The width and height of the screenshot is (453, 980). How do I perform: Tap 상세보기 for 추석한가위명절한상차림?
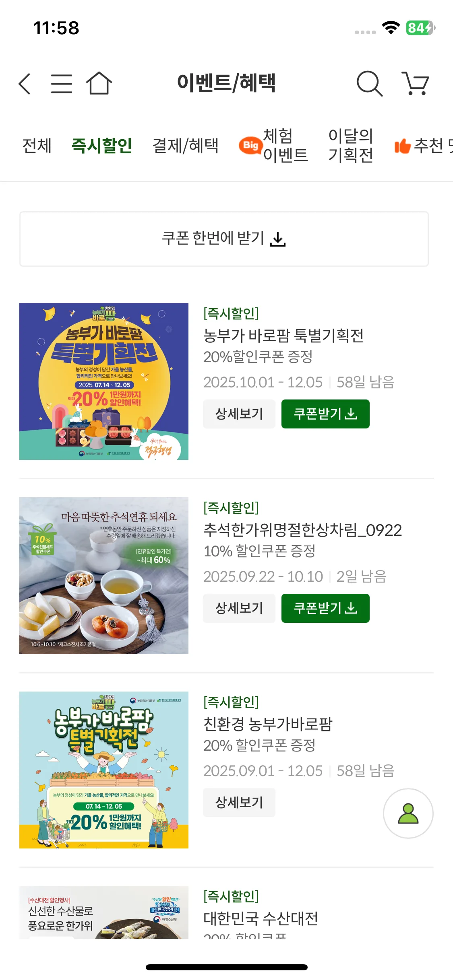click(239, 608)
